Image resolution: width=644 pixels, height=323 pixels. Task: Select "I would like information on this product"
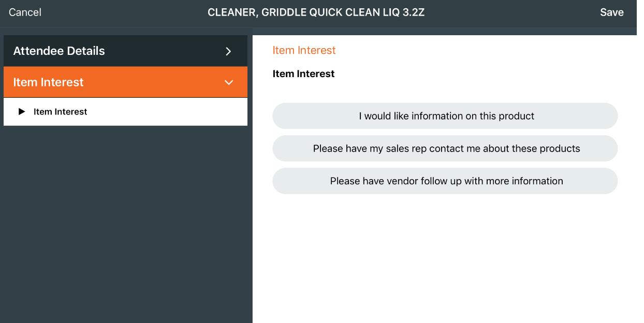(445, 116)
